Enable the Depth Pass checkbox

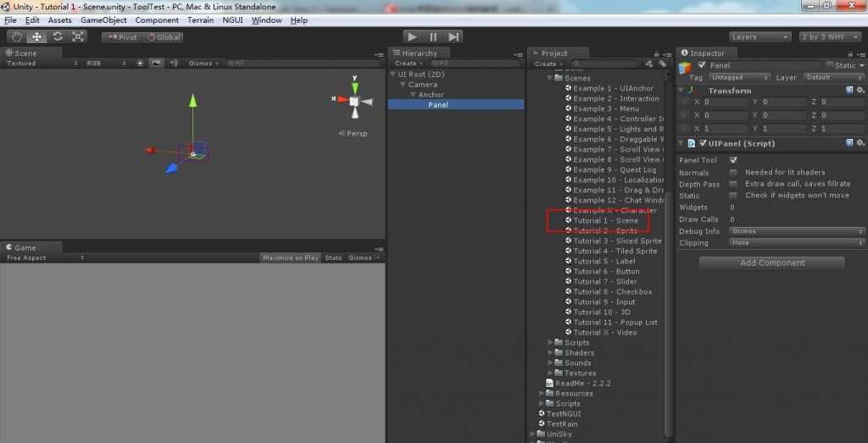click(733, 184)
